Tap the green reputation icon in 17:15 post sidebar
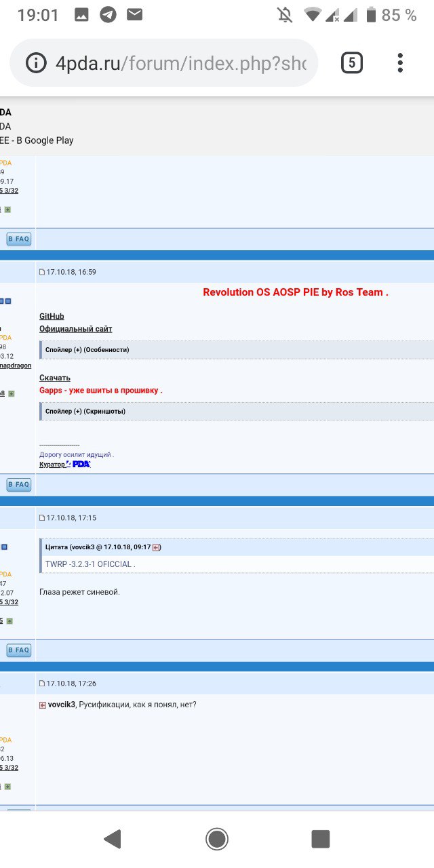 [x=9, y=621]
